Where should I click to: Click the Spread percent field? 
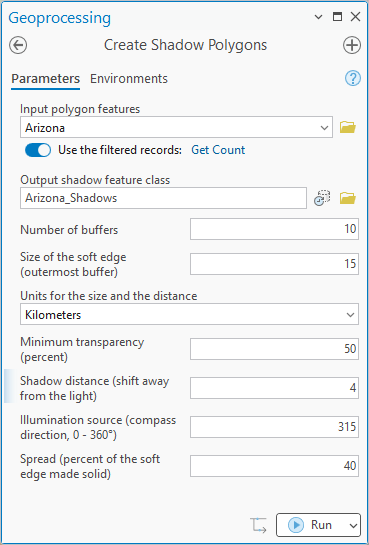pos(274,466)
